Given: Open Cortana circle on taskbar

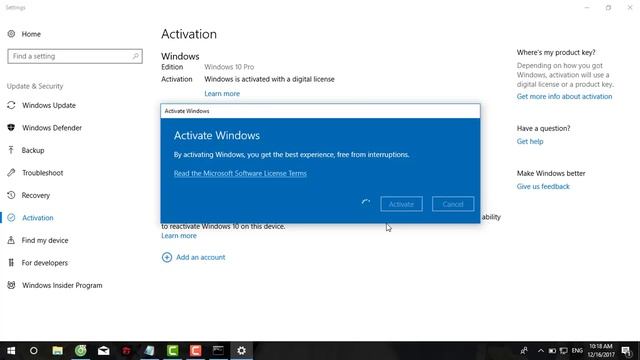Looking at the screenshot, I should [x=34, y=351].
